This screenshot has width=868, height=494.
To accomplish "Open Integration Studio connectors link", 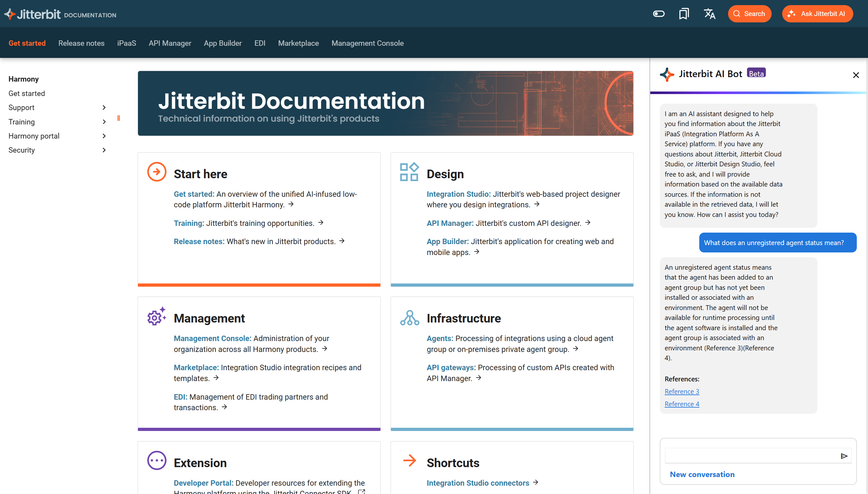I will (478, 483).
